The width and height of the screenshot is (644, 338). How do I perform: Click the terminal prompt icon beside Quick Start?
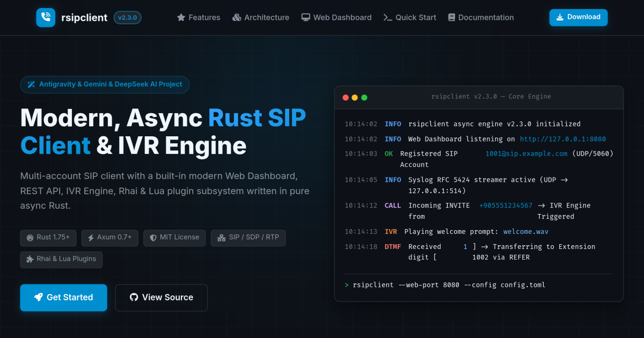(x=387, y=18)
